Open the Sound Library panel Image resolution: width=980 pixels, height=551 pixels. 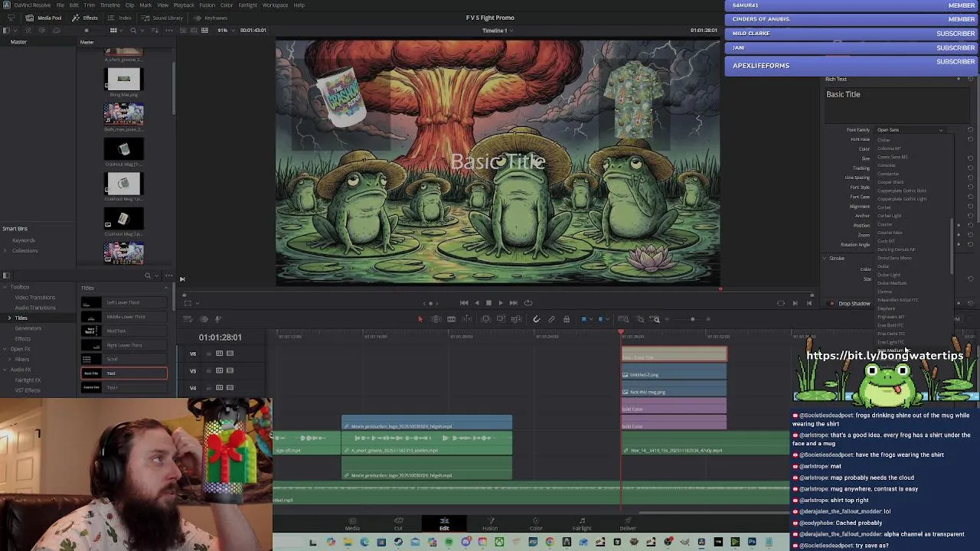[163, 18]
